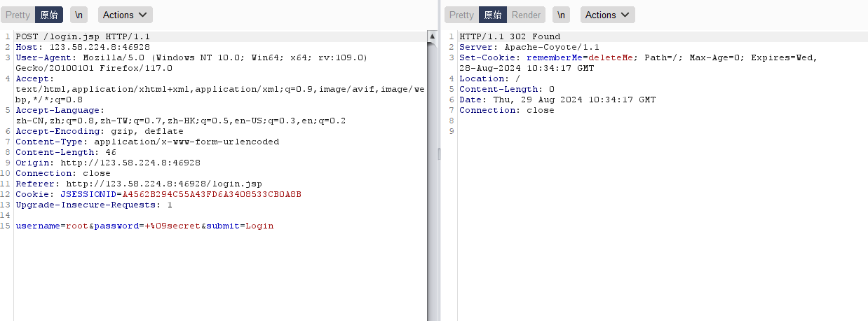Select response 原始 raw tab
The image size is (868, 321).
coord(493,15)
